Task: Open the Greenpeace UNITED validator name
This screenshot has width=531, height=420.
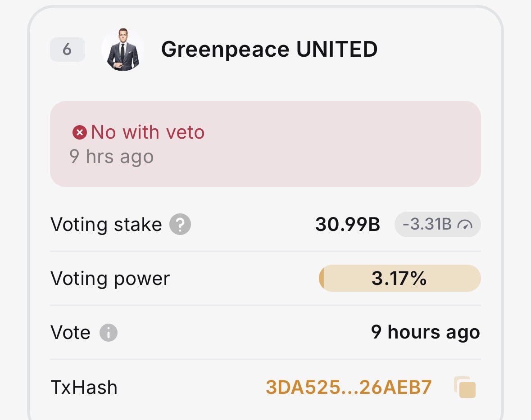Action: click(269, 50)
